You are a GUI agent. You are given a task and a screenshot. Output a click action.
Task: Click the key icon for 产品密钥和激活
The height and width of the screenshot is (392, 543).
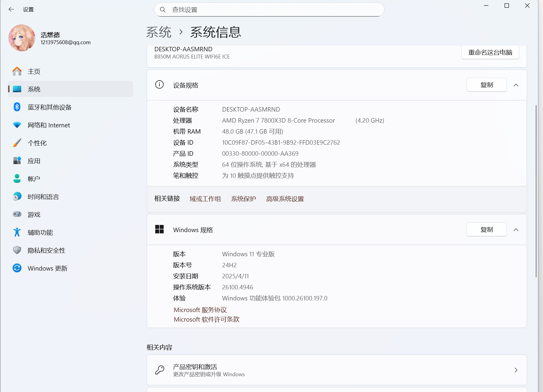click(x=159, y=370)
